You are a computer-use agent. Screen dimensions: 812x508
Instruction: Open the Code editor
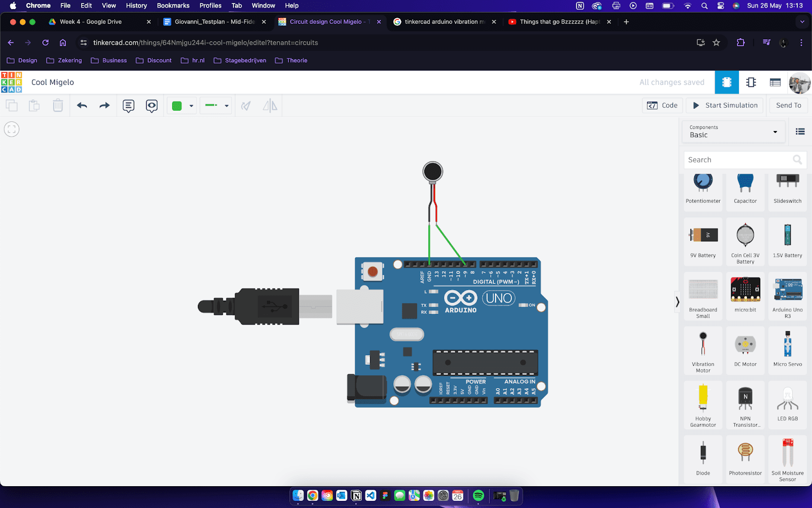click(662, 105)
